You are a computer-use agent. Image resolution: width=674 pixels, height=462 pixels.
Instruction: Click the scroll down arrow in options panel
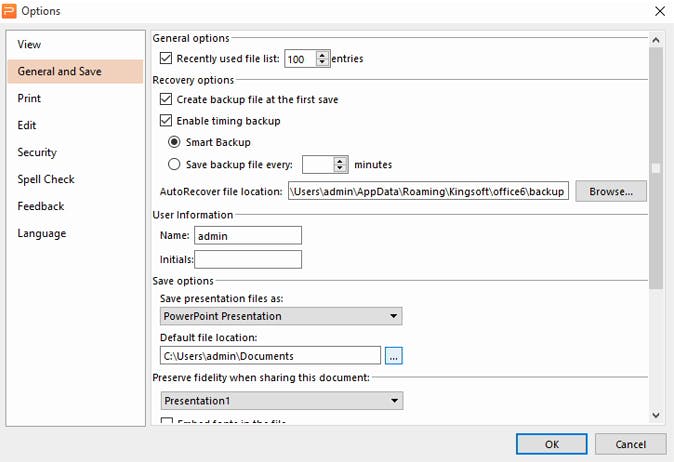tap(656, 414)
